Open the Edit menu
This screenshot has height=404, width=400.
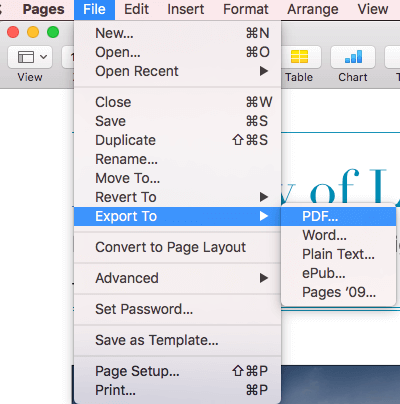(136, 9)
